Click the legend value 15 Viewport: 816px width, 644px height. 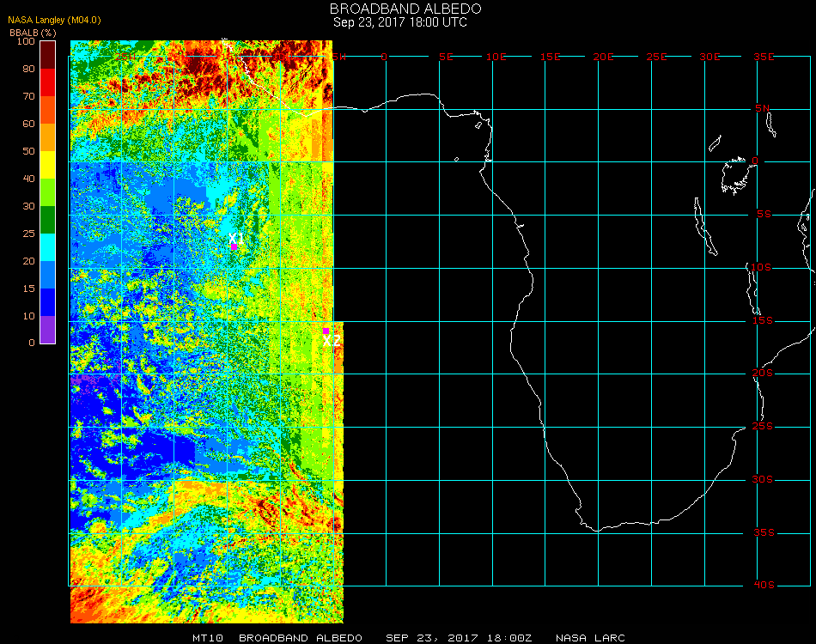pos(28,289)
